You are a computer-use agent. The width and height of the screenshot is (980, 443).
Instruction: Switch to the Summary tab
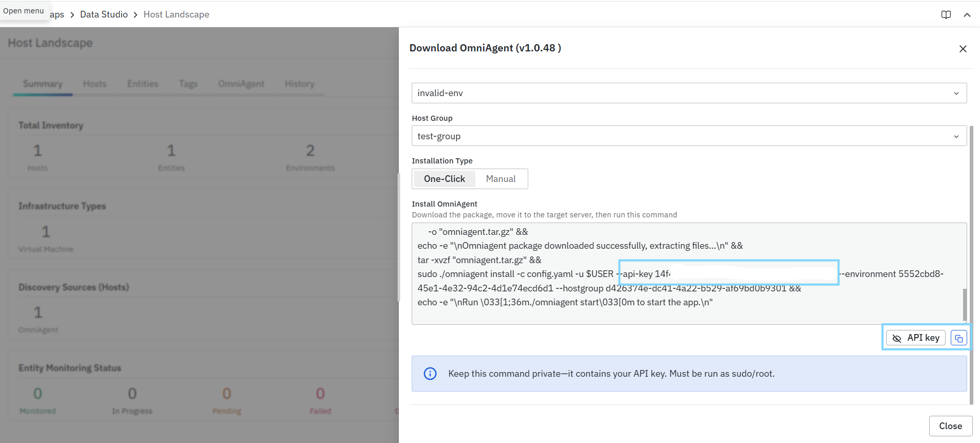click(43, 84)
